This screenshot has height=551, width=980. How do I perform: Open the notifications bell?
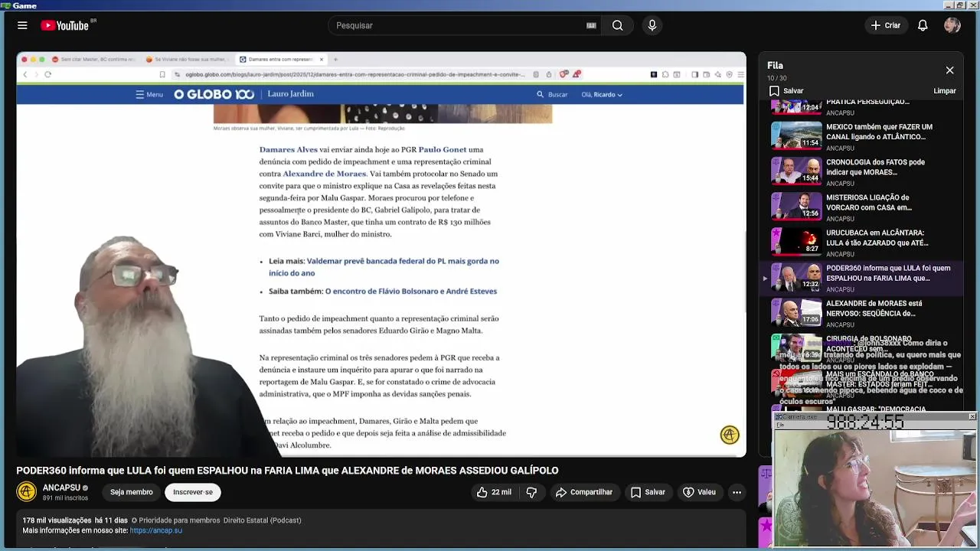923,25
